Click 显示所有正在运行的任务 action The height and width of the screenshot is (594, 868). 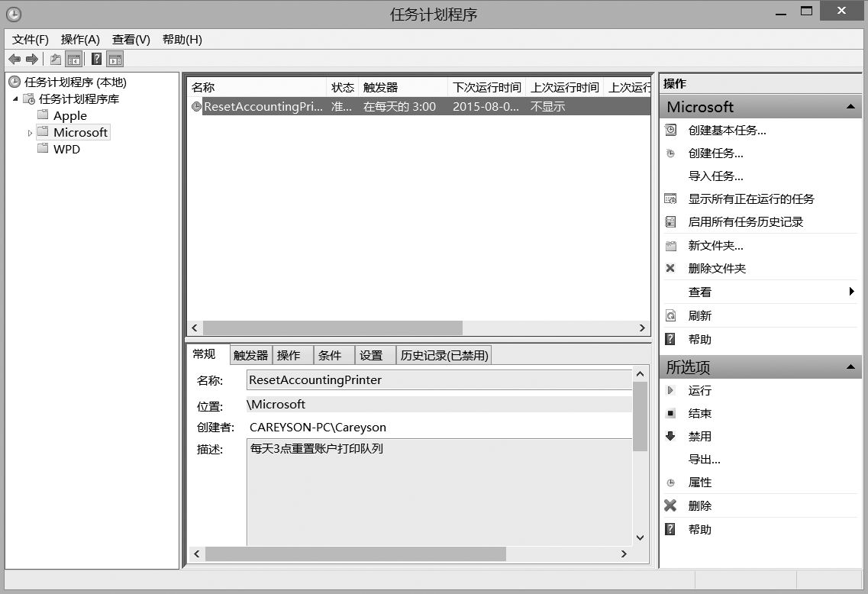[750, 199]
